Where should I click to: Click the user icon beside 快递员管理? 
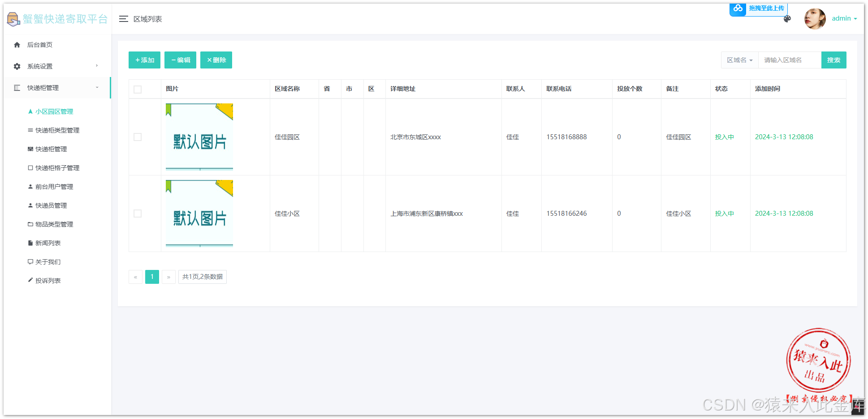[x=30, y=205]
